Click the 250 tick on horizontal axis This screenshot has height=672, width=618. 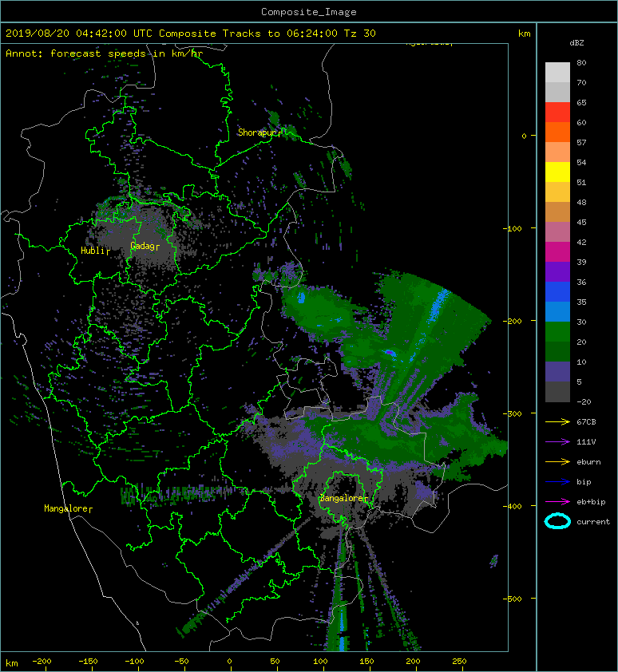click(459, 662)
